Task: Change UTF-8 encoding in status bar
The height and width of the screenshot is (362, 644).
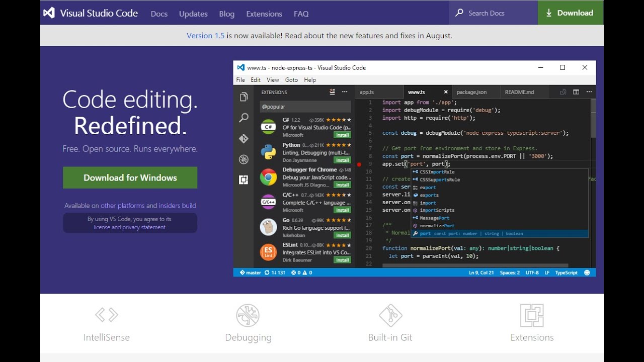Action: [532, 273]
